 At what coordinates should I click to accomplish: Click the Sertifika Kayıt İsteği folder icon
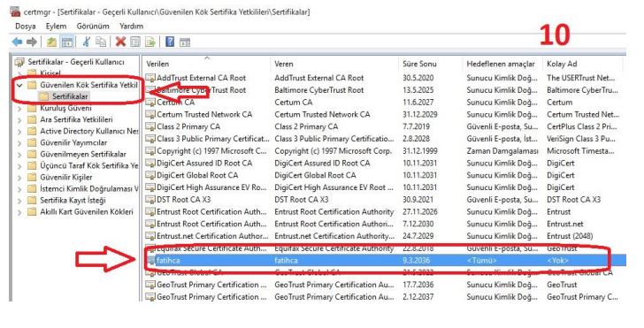coord(32,201)
